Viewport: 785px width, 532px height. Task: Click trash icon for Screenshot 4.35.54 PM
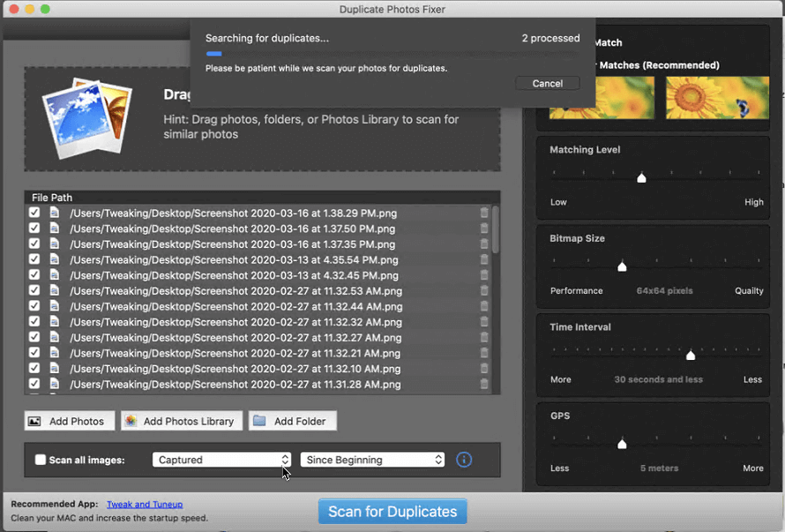point(484,260)
